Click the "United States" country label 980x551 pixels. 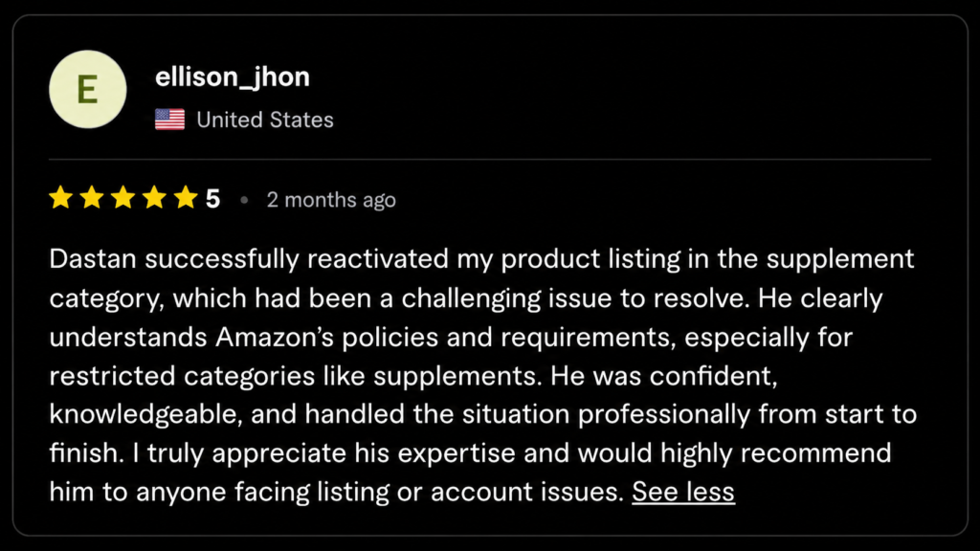coord(265,120)
